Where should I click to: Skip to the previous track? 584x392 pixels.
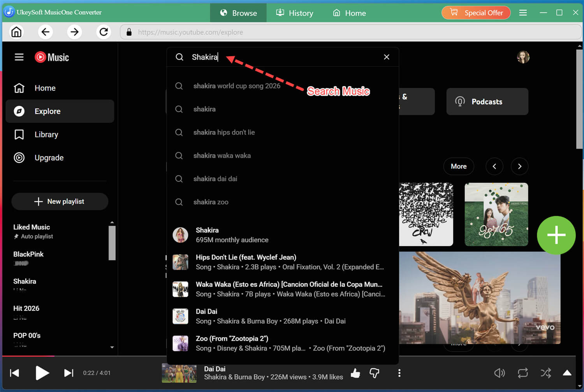point(14,373)
